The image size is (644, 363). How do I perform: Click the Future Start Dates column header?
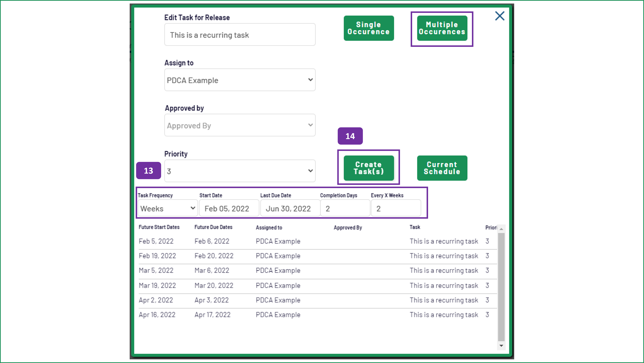tap(159, 227)
